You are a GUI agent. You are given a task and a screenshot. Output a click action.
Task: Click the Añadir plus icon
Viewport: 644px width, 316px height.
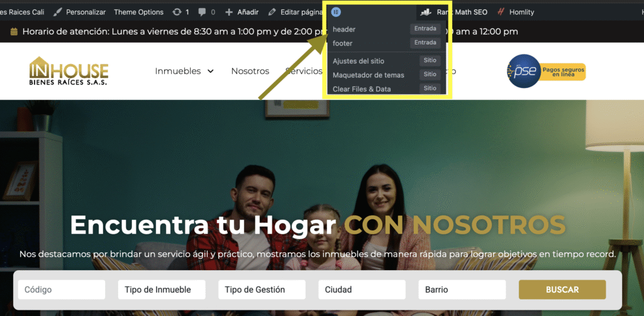tap(229, 12)
